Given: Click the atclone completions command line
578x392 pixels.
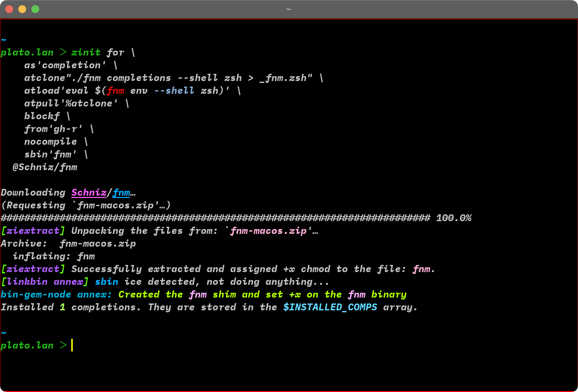Looking at the screenshot, I should pos(173,78).
